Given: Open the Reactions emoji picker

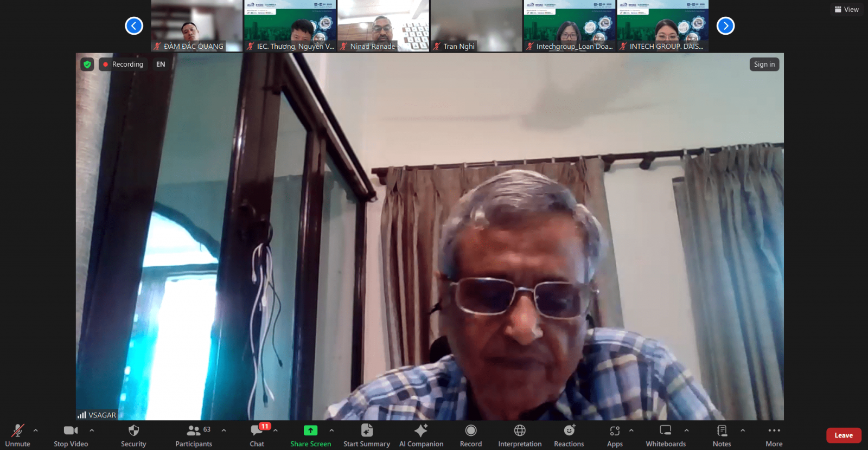Looking at the screenshot, I should click(x=569, y=435).
